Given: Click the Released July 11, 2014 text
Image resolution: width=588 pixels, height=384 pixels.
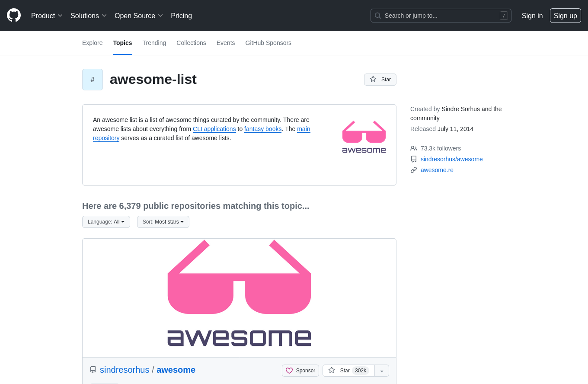Looking at the screenshot, I should pyautogui.click(x=442, y=129).
